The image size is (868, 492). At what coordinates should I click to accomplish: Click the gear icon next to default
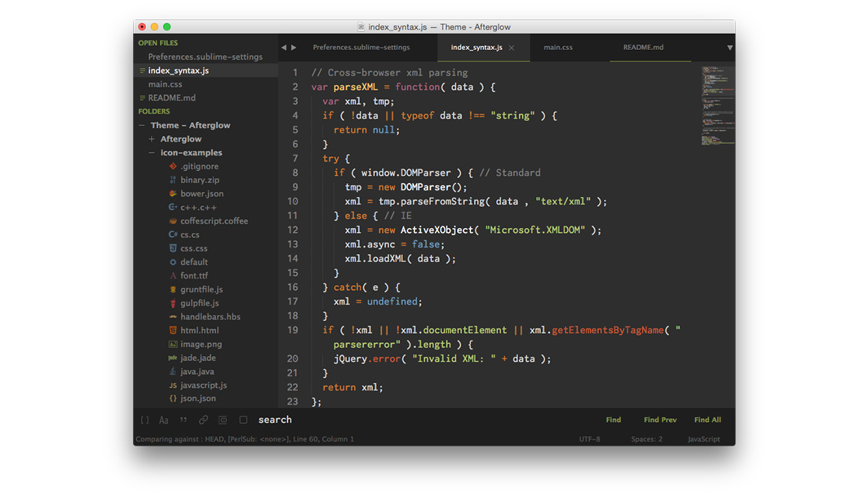click(173, 262)
